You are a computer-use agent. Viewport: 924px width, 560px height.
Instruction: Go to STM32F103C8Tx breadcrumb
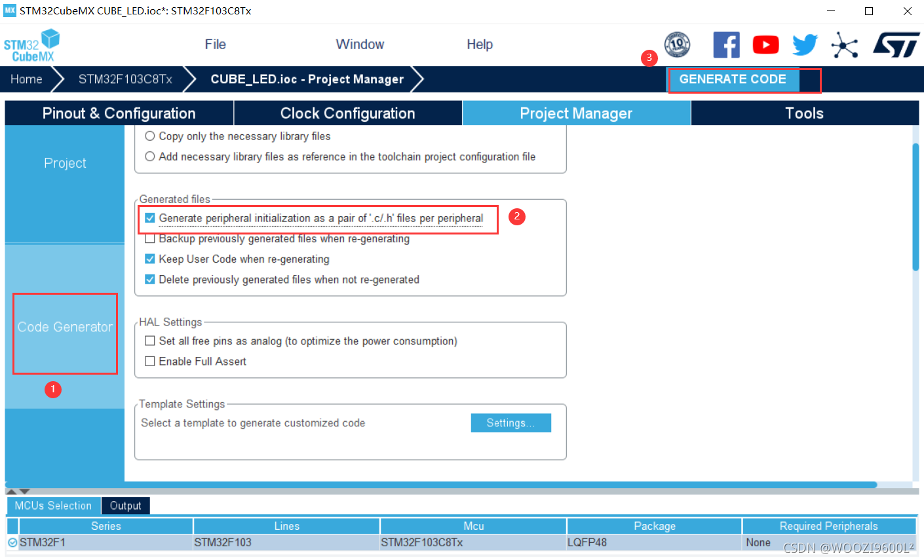[125, 79]
